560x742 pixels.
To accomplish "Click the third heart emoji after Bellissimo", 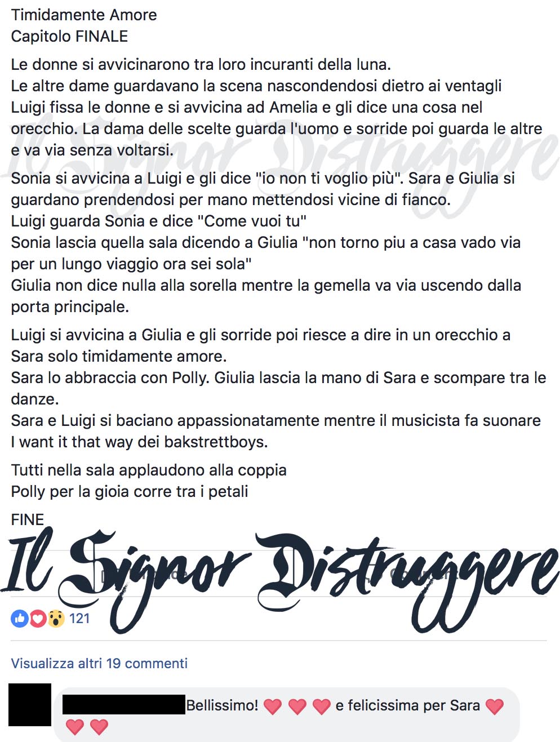I will [321, 706].
